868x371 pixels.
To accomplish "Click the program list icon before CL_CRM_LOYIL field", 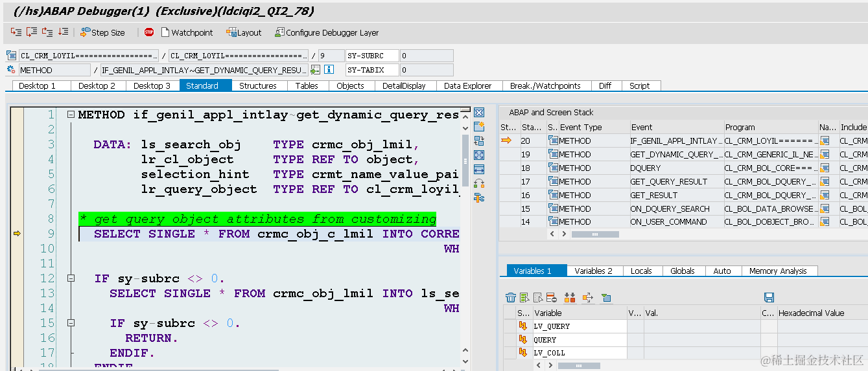I will coord(11,56).
